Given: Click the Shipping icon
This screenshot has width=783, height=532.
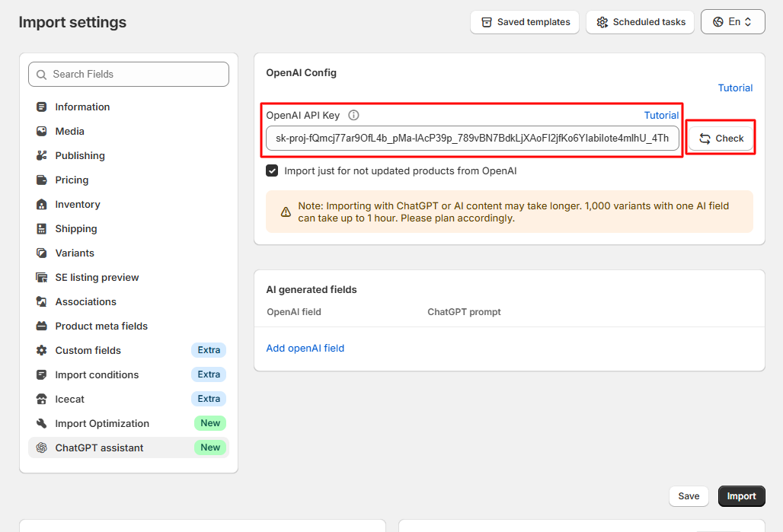Looking at the screenshot, I should (41, 228).
